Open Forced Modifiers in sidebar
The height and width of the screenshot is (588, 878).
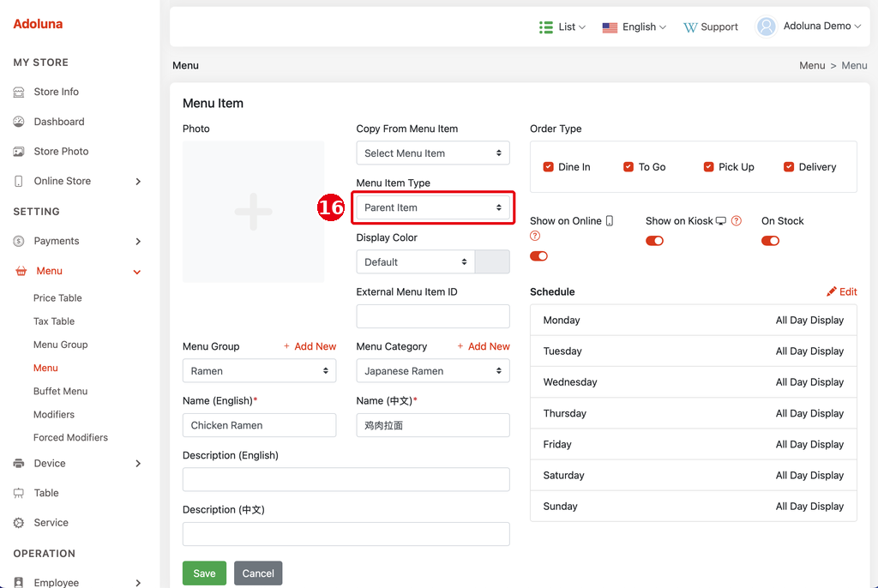(x=70, y=437)
